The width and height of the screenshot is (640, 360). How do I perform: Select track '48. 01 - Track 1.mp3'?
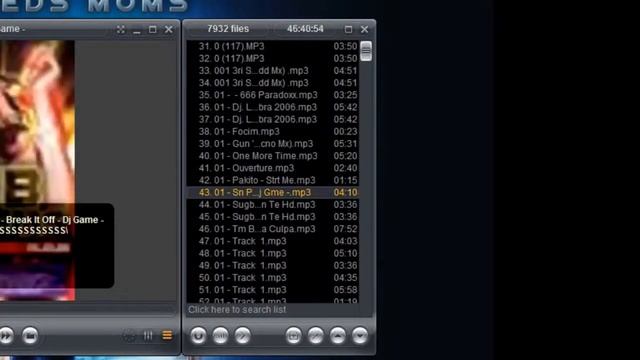[x=273, y=253]
